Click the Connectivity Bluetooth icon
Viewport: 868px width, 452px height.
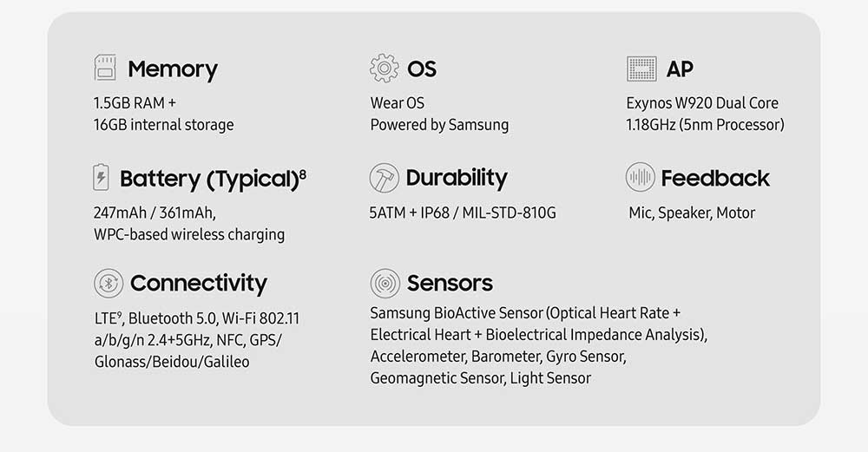coord(108,283)
